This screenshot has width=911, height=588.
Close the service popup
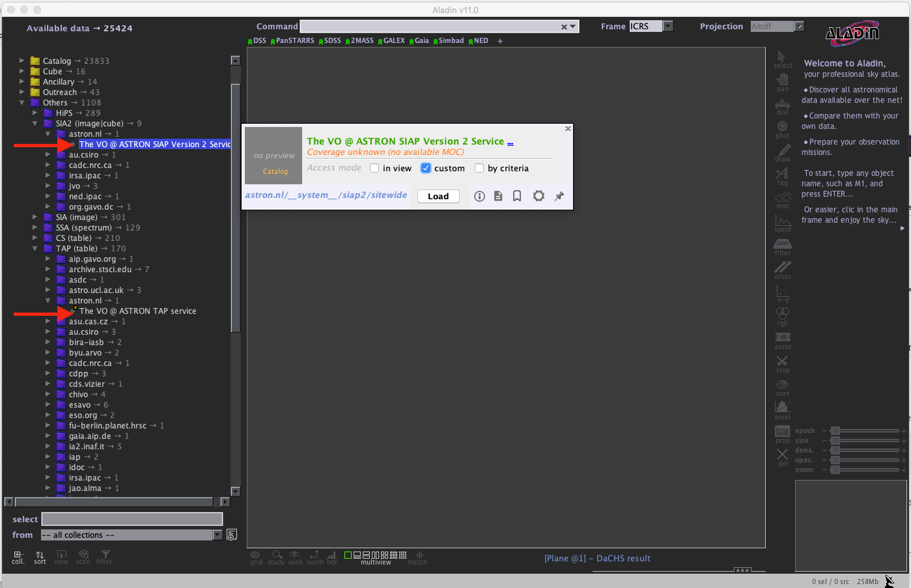[x=568, y=129]
